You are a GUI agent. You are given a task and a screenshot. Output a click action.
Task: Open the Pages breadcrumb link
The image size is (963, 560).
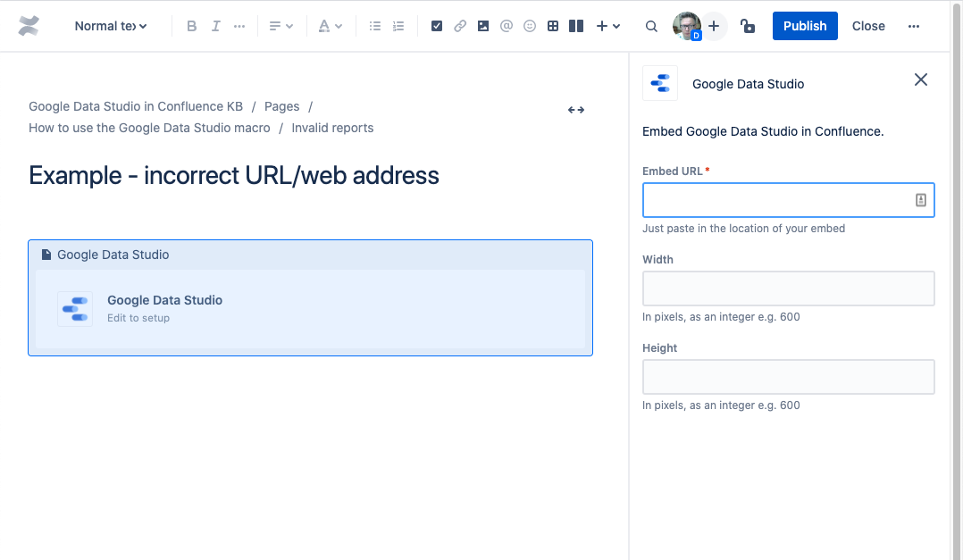[x=281, y=106]
